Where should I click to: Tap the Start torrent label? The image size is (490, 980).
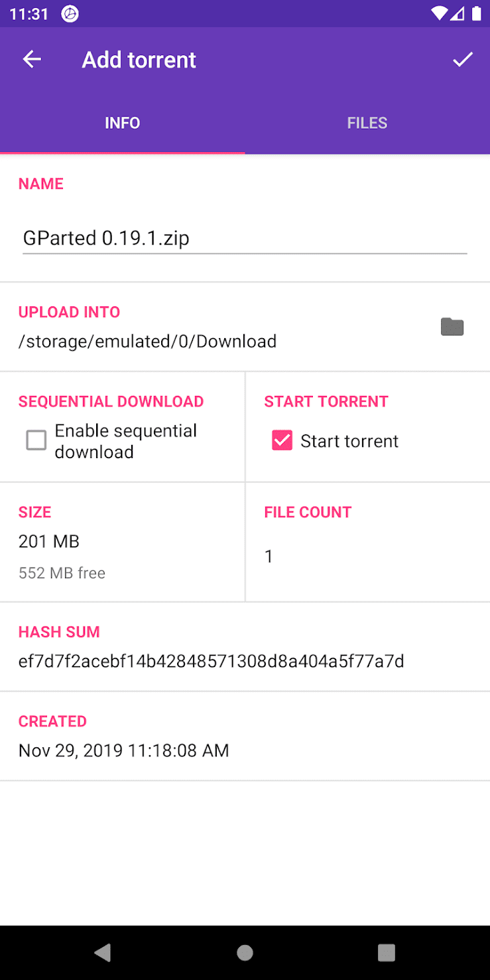(349, 442)
